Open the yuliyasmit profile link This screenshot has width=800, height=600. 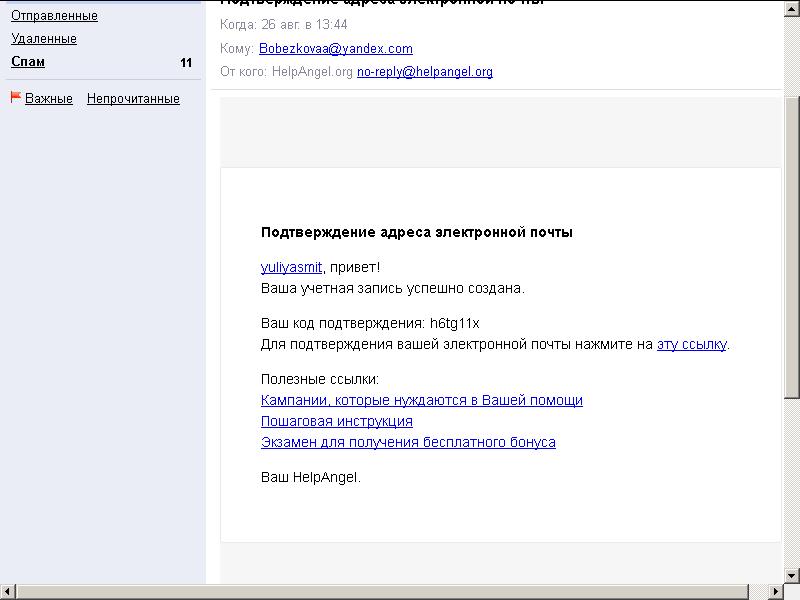click(x=291, y=267)
